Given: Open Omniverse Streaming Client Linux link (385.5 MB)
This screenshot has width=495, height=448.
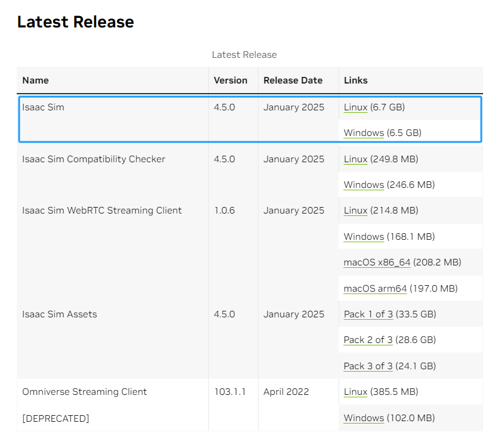Looking at the screenshot, I should pyautogui.click(x=355, y=392).
